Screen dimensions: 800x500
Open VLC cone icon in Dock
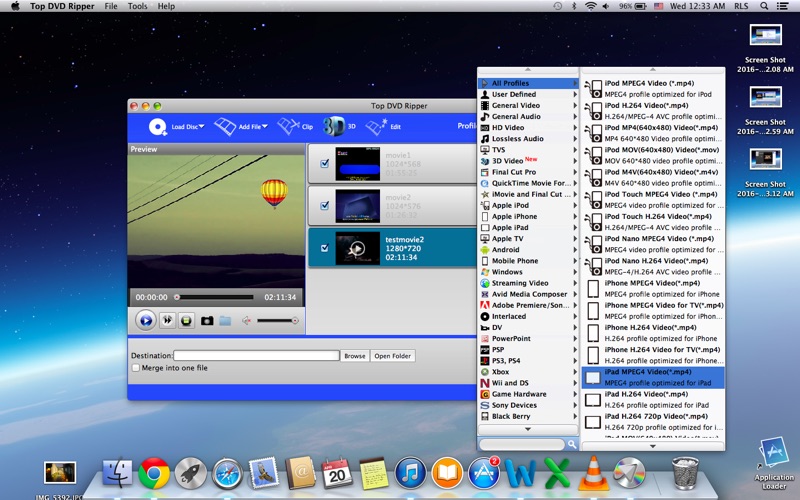pos(593,473)
